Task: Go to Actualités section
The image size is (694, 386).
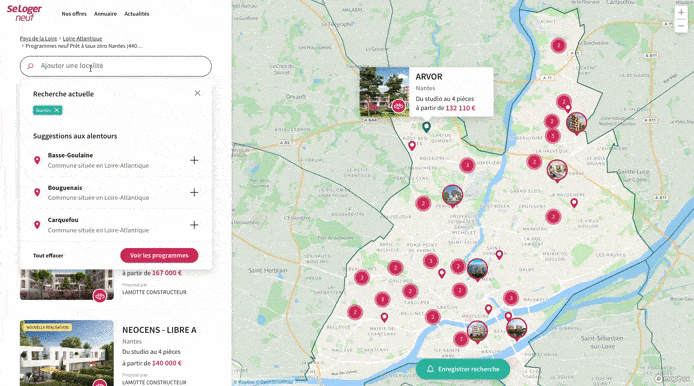Action: [137, 14]
